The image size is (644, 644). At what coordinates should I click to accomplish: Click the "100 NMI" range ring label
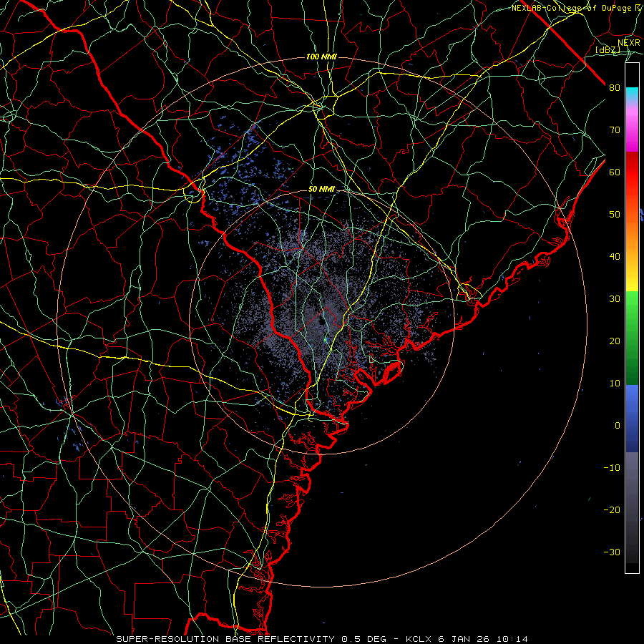321,57
